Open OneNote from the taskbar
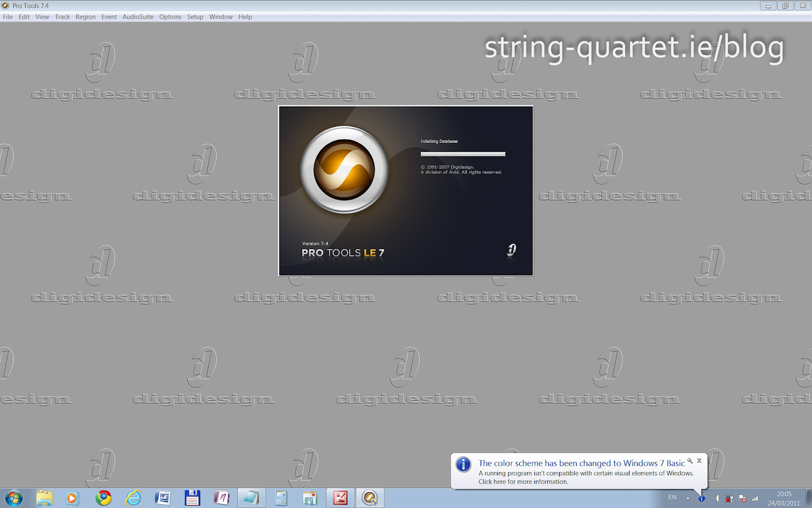 [x=221, y=498]
